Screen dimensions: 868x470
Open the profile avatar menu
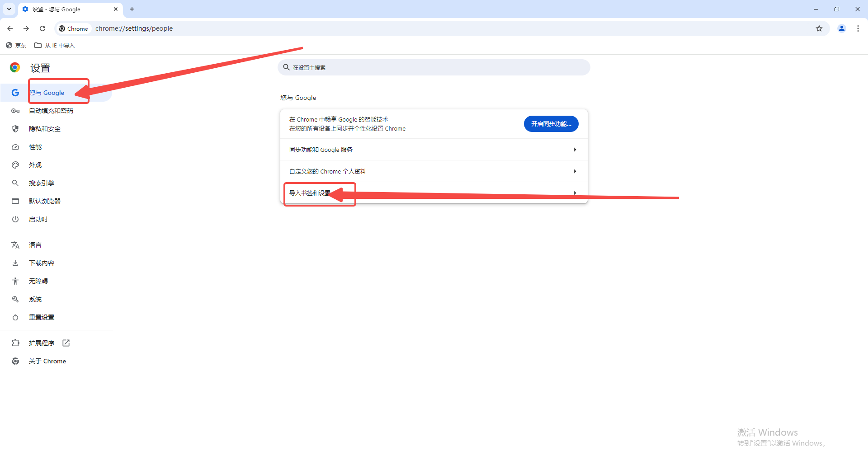842,28
